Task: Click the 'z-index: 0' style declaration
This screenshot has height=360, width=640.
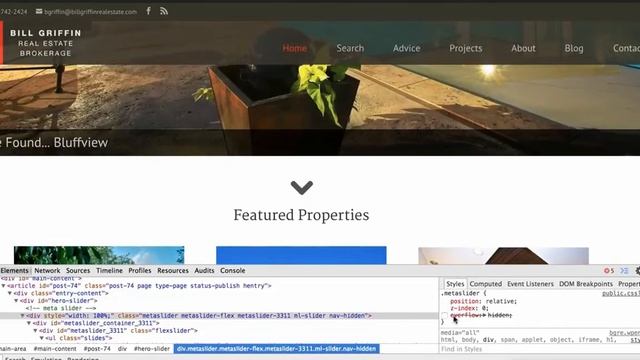Action: click(x=469, y=308)
